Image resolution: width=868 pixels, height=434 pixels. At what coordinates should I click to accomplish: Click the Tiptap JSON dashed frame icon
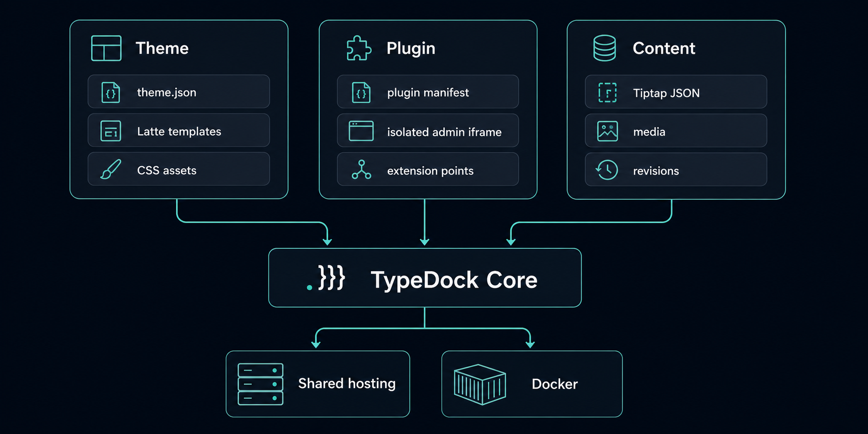[x=607, y=92]
